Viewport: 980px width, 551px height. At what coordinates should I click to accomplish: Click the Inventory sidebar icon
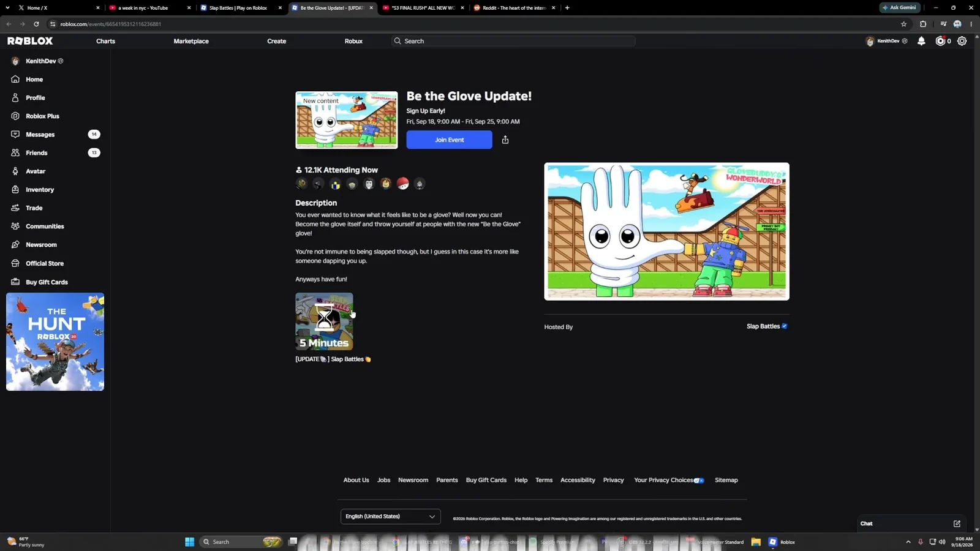(x=15, y=190)
